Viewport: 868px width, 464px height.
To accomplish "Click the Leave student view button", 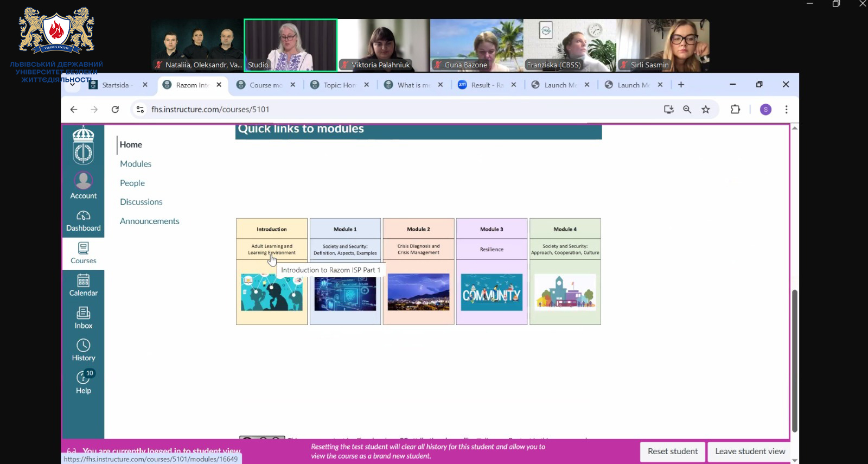I will [750, 452].
